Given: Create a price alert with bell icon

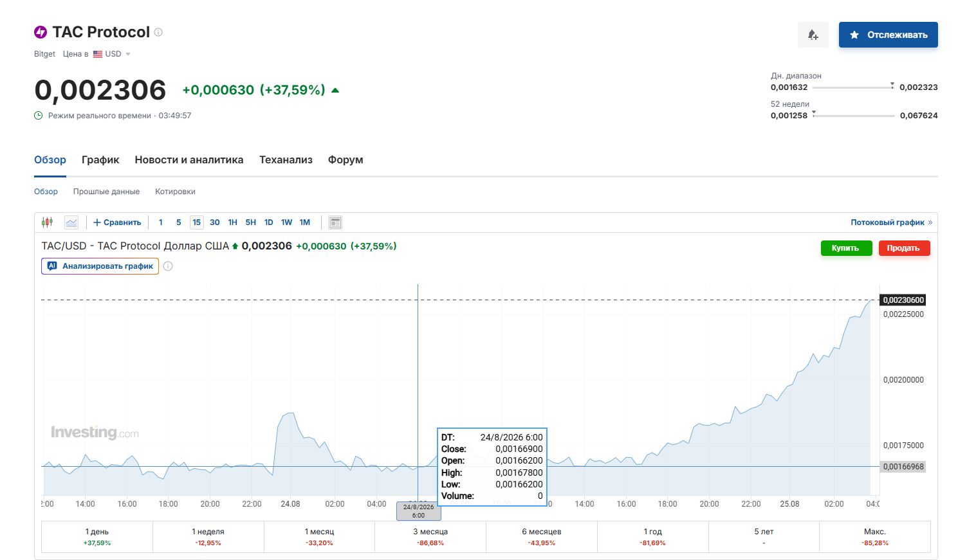Looking at the screenshot, I should pyautogui.click(x=813, y=35).
